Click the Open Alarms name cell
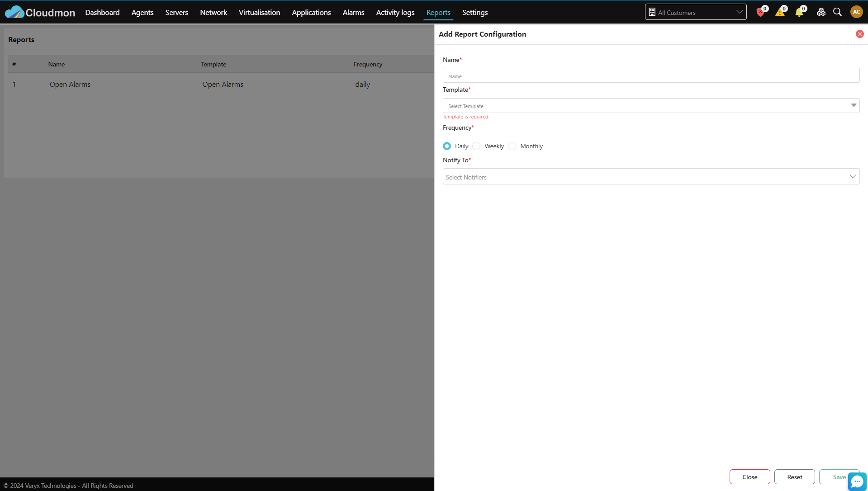 [x=70, y=84]
